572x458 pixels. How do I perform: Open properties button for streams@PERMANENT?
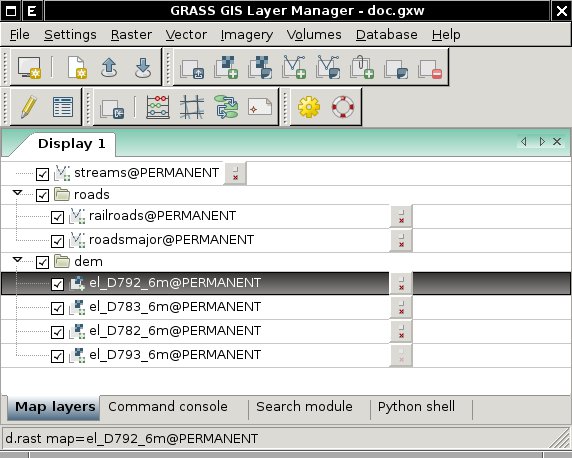point(235,173)
